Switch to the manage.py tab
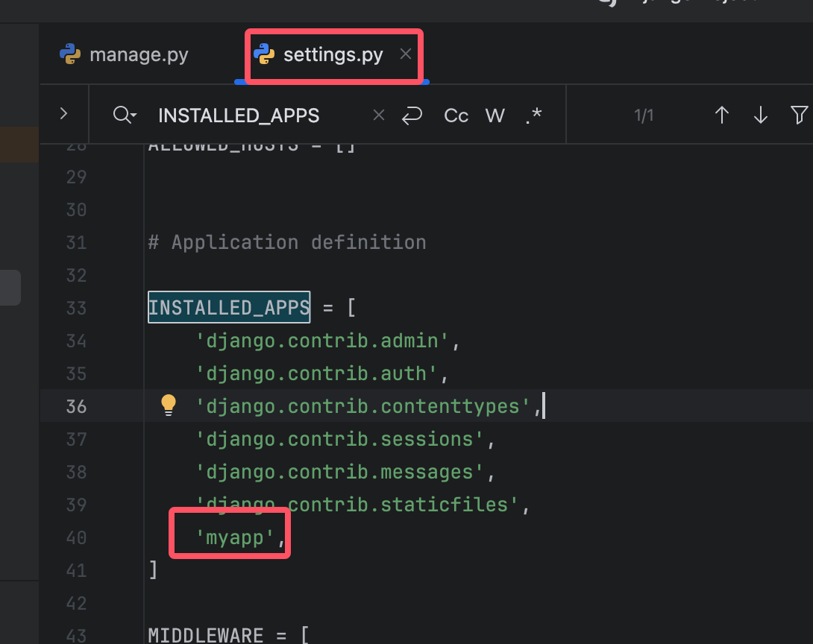 click(138, 55)
